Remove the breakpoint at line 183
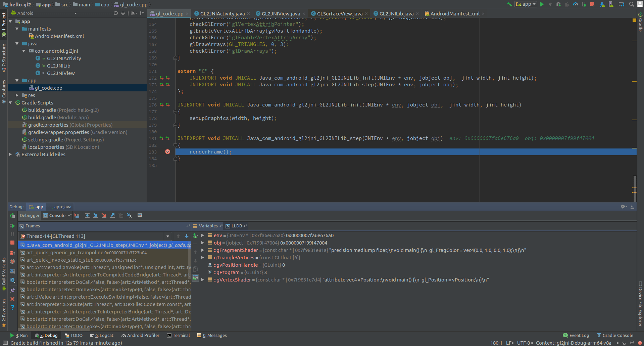Screen dimensions: 644x346 [167, 152]
